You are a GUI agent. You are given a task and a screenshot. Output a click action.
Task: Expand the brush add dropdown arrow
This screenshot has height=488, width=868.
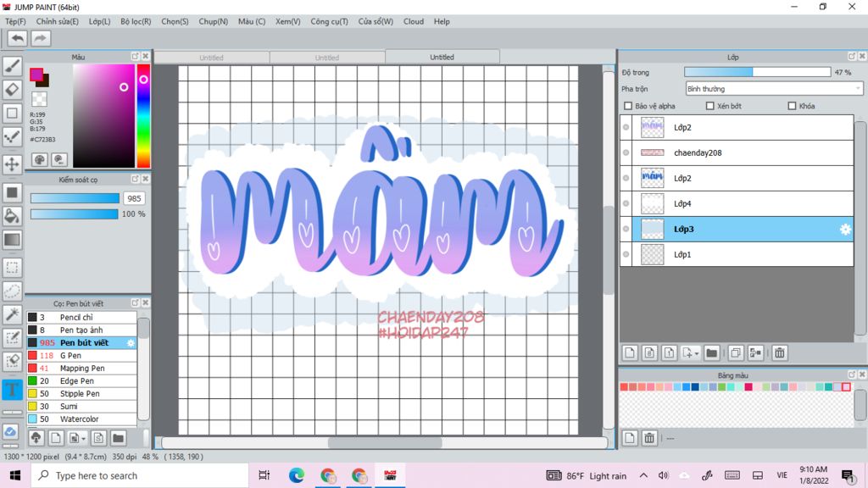pos(83,439)
